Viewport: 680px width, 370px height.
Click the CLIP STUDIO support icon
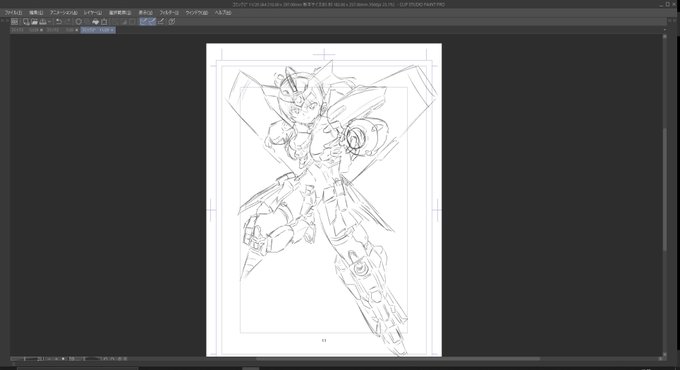tap(172, 21)
